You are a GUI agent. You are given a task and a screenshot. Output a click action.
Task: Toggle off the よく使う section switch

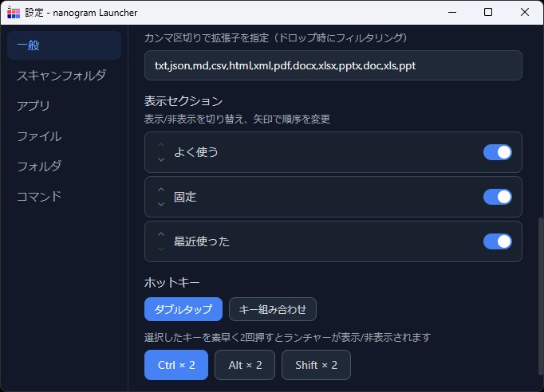[497, 152]
